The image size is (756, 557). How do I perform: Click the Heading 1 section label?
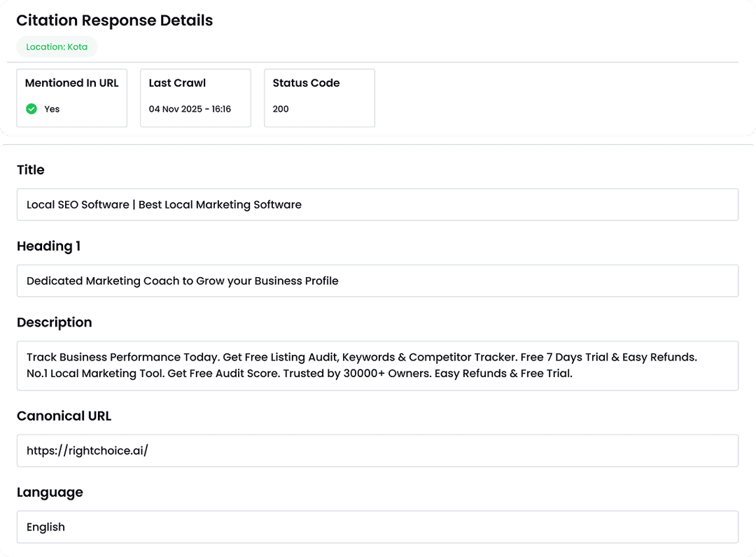(x=48, y=246)
